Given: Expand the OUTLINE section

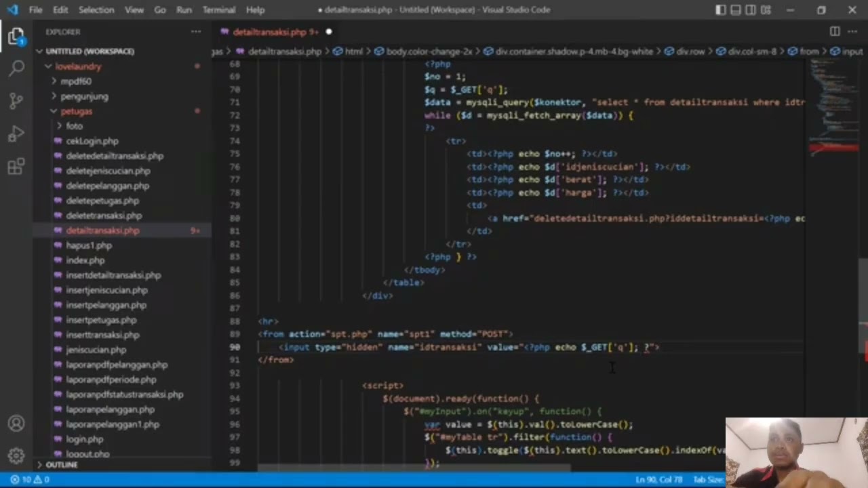Looking at the screenshot, I should click(61, 465).
